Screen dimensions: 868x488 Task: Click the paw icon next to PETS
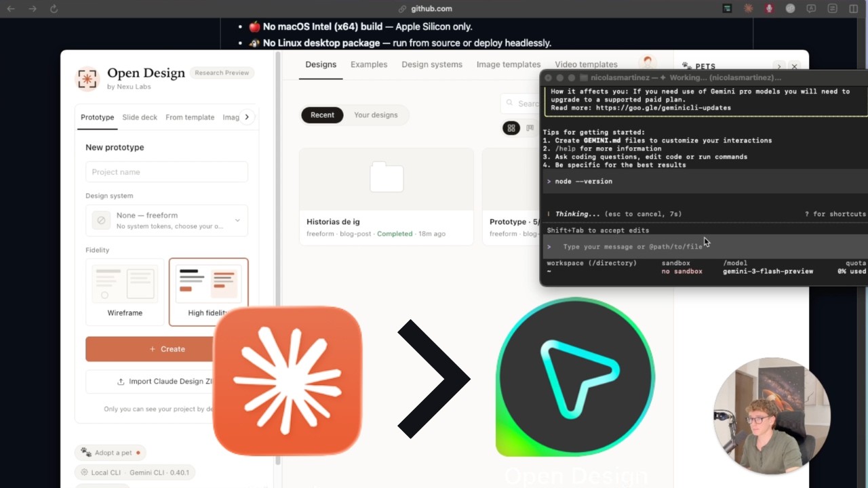tap(686, 66)
